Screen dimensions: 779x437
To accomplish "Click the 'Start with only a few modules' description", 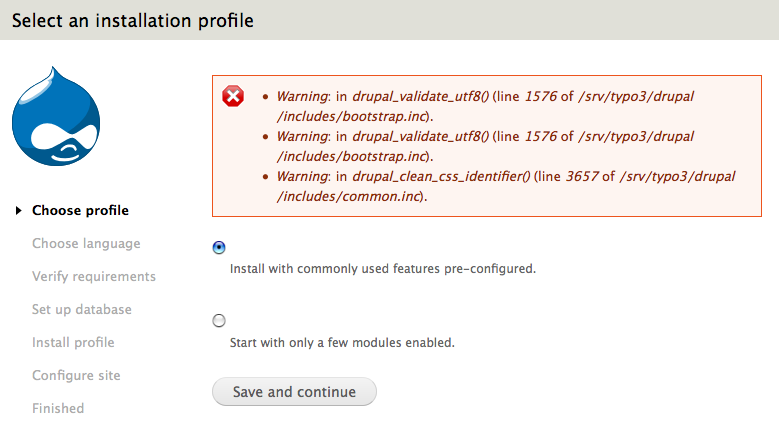I will (342, 343).
